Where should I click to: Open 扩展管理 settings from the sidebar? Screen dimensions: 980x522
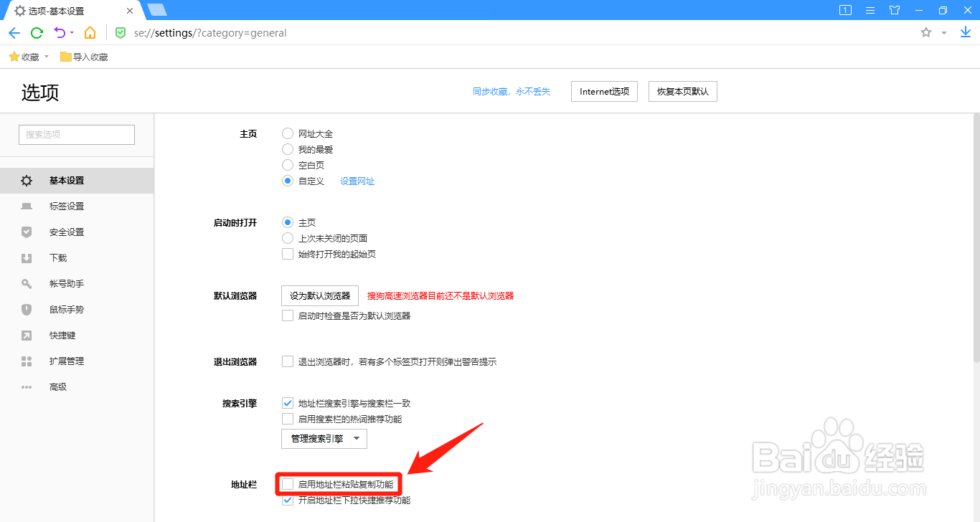click(67, 361)
